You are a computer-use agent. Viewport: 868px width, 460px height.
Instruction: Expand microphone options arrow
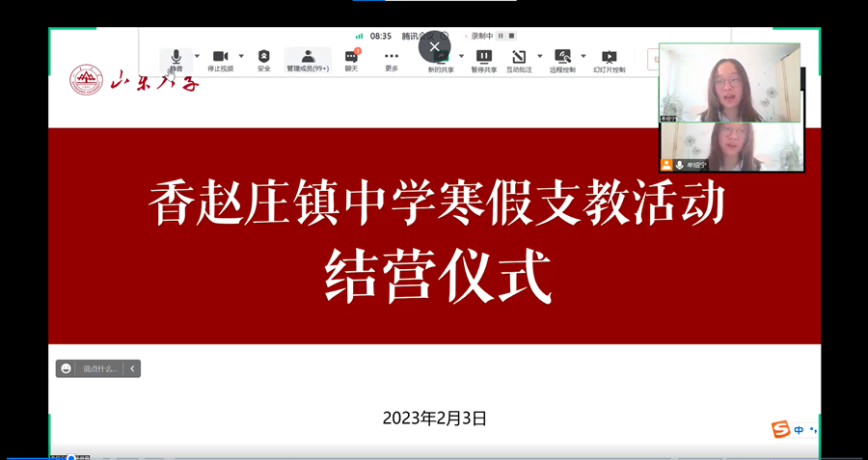pos(198,56)
